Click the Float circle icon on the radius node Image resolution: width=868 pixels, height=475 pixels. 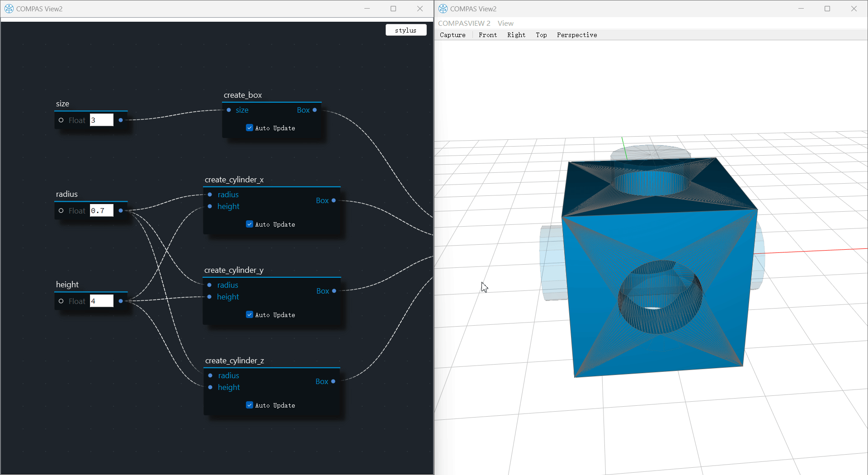coord(61,210)
